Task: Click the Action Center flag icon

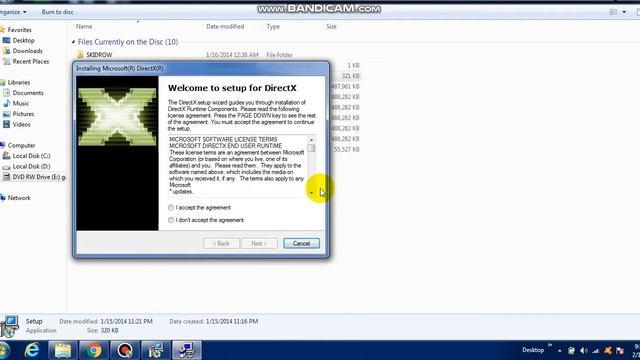Action: pos(620,351)
